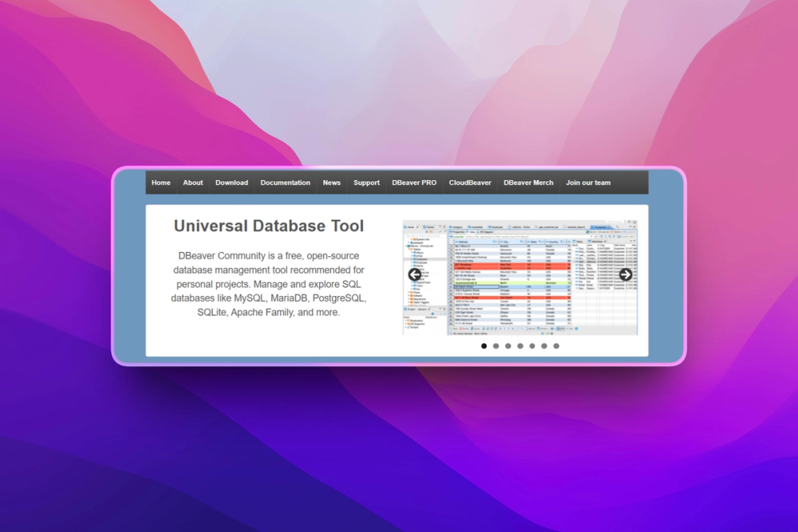Show previous slide with left arrow
This screenshot has width=798, height=532.
pyautogui.click(x=415, y=274)
